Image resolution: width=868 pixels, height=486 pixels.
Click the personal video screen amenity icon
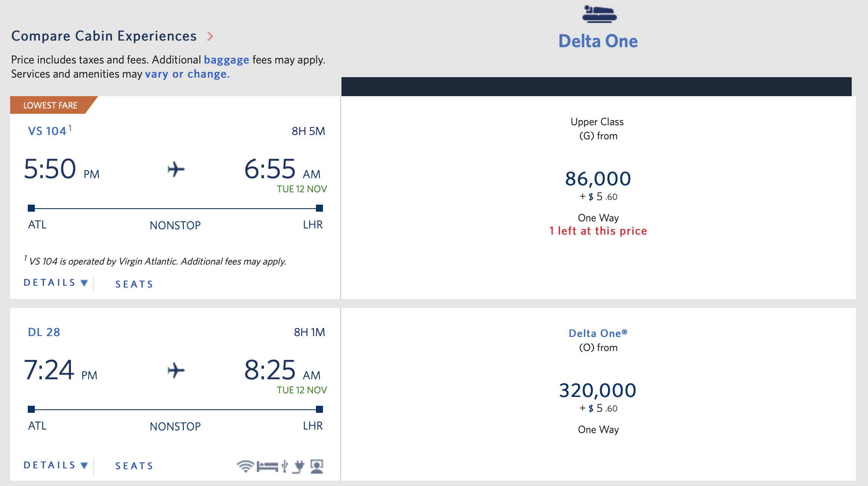click(317, 466)
